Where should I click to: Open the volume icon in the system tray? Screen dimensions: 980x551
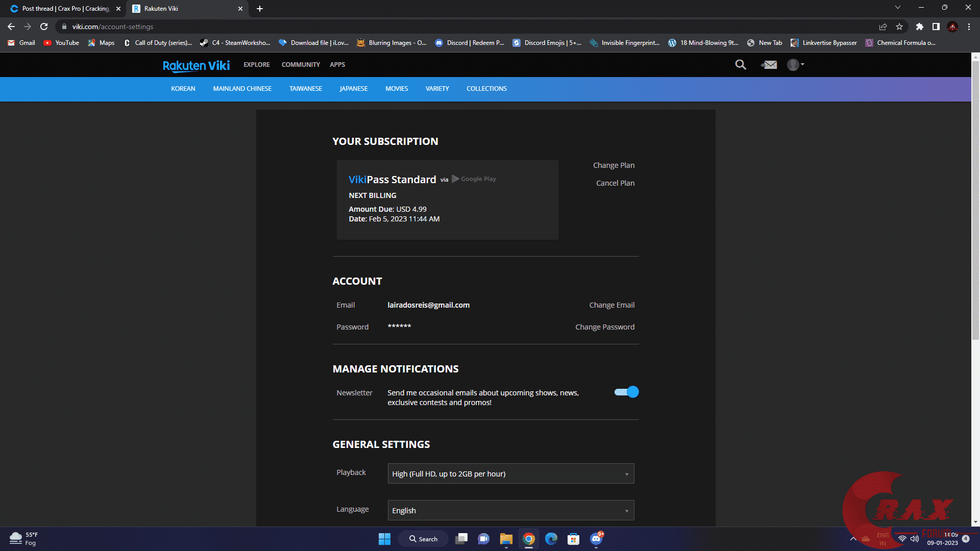click(914, 538)
